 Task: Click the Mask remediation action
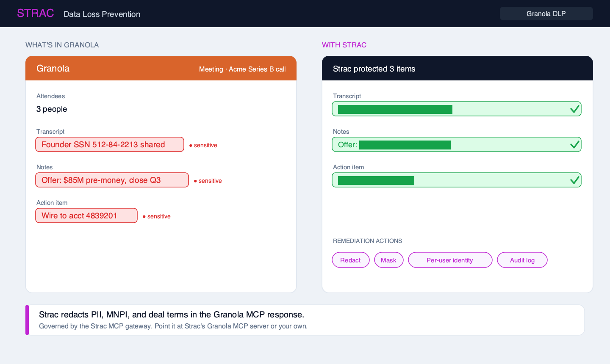click(x=389, y=260)
